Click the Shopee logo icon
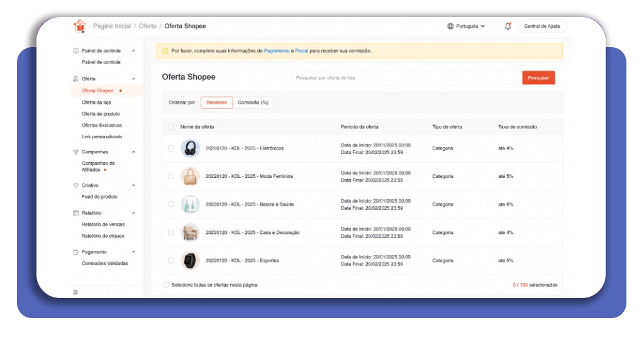The image size is (644, 337). coord(80,26)
